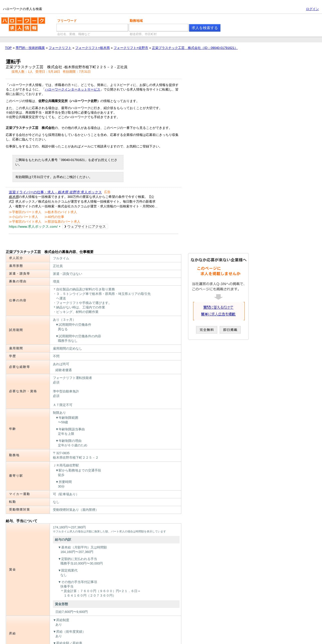This screenshot has height=644, width=322.
Task: Click 準中型自動車免許 text
Action: coord(66,391)
